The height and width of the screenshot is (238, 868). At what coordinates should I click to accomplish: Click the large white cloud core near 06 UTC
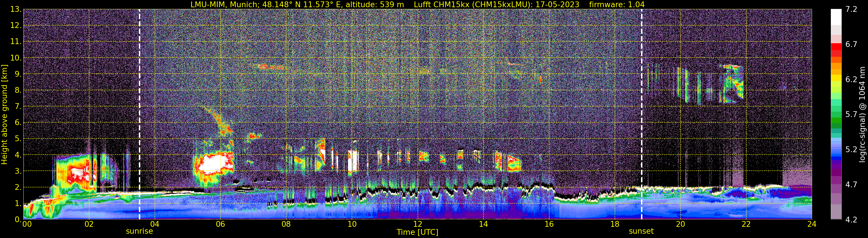pos(215,165)
